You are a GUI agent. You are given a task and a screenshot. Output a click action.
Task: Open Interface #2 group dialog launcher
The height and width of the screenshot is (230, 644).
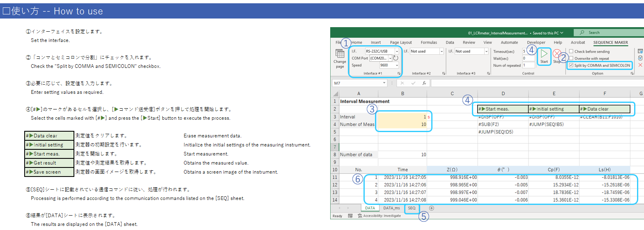pyautogui.click(x=444, y=73)
